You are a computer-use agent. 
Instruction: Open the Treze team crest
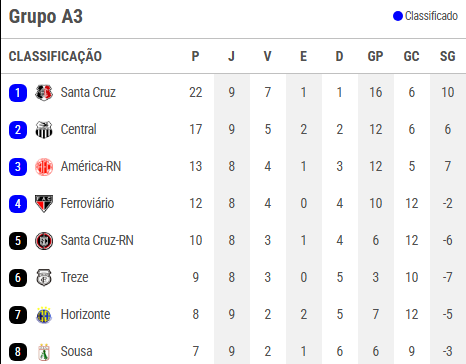(44, 278)
